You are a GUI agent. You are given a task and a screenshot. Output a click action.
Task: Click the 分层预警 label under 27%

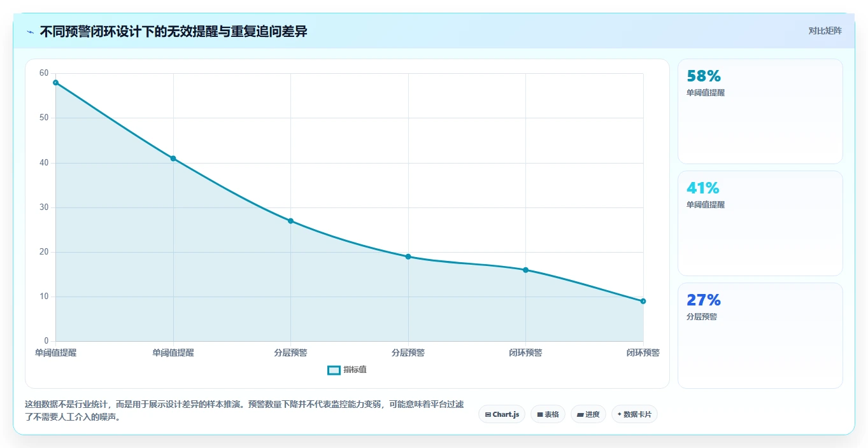click(702, 317)
